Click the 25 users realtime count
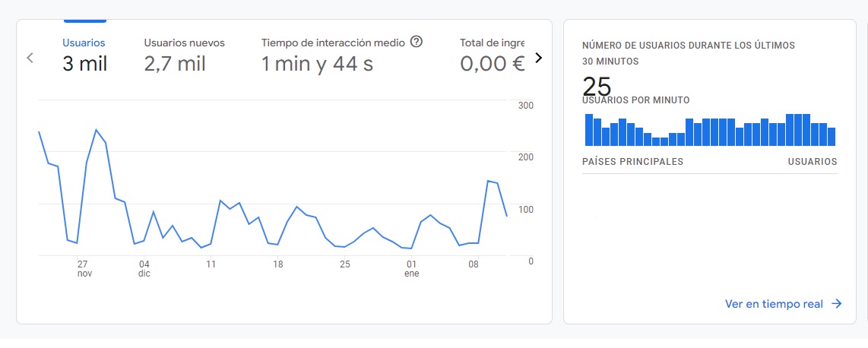 [597, 87]
